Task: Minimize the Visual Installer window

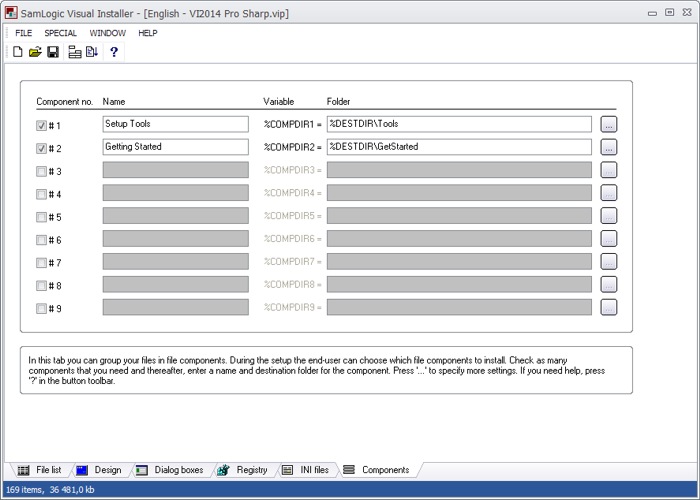Action: 652,13
